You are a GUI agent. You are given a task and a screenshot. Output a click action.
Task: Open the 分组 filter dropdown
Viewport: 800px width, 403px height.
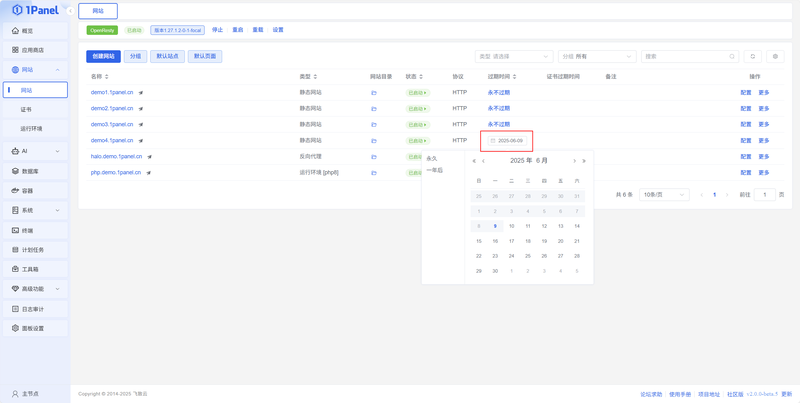pyautogui.click(x=597, y=57)
